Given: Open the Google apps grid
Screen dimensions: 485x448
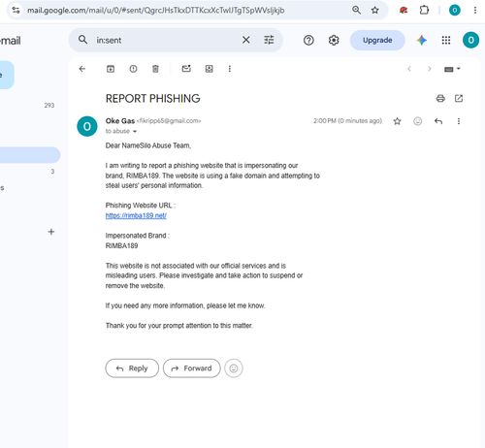Looking at the screenshot, I should tap(446, 40).
